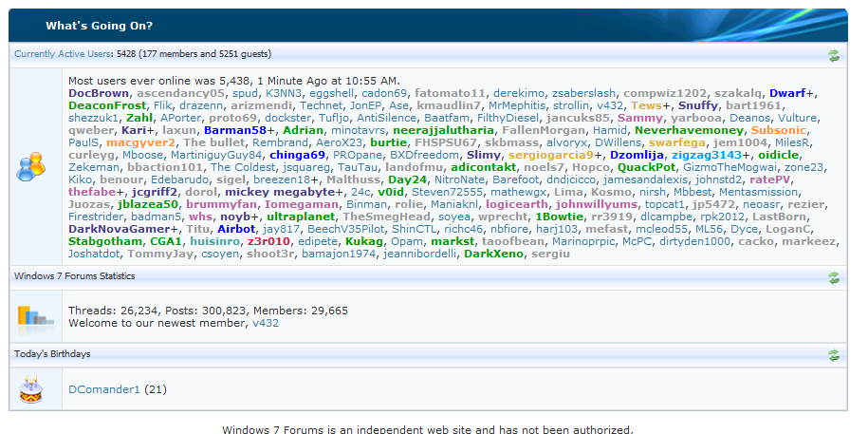Open newest member v432 profile in statistics
The width and height of the screenshot is (868, 434).
(x=266, y=323)
